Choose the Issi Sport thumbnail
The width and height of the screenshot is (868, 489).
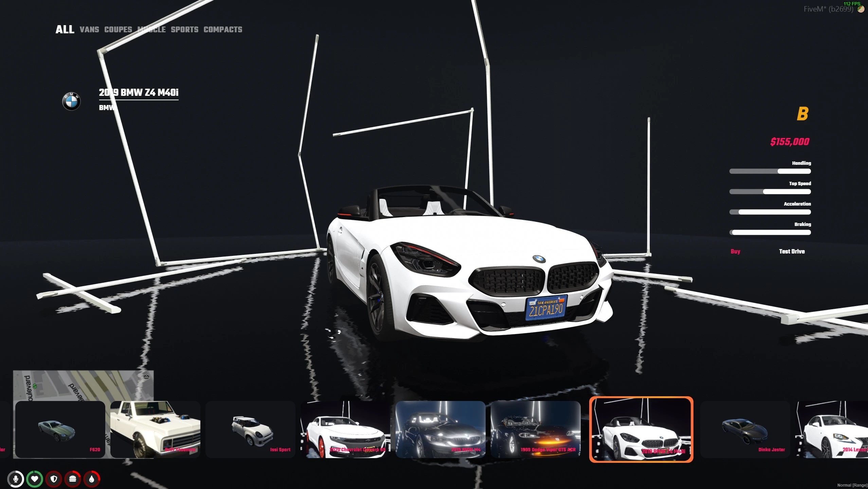[x=250, y=430]
